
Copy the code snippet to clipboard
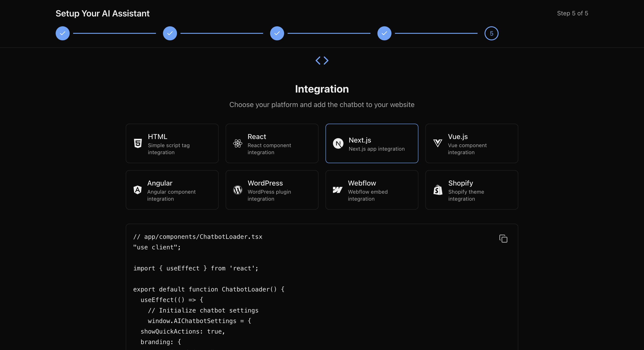(503, 239)
